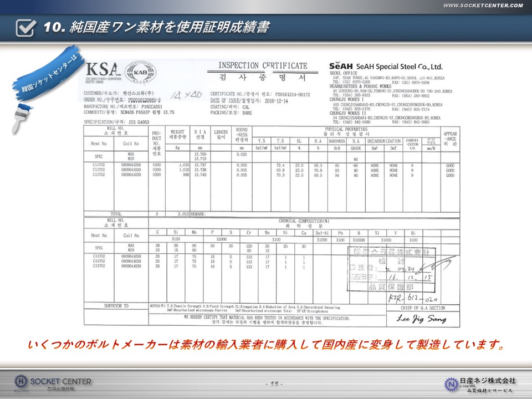Screen dimensions: 532x399
Task: Click the red Japanese caption below the certificate
Action: [266, 345]
